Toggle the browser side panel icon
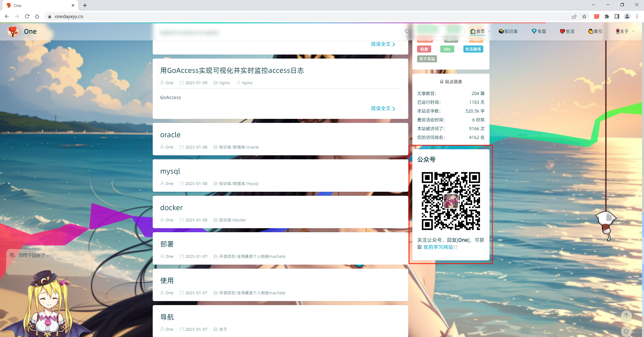The image size is (644, 337). [x=617, y=17]
